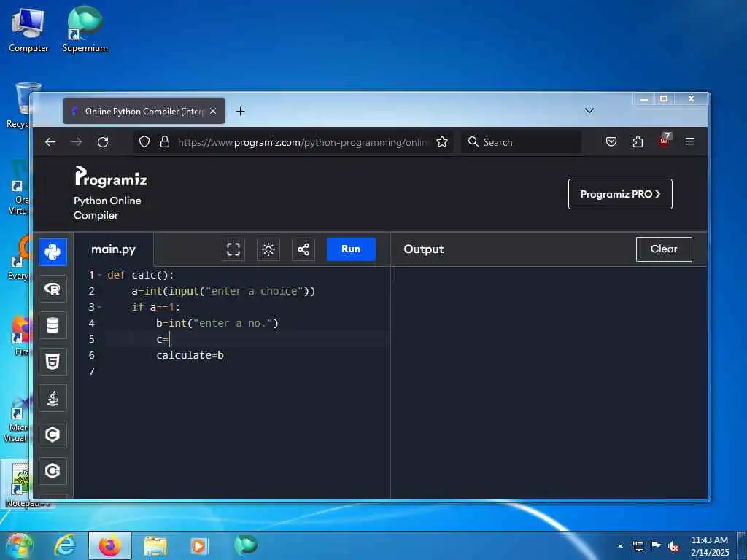Open a new browser tab
747x560 pixels.
[x=240, y=111]
